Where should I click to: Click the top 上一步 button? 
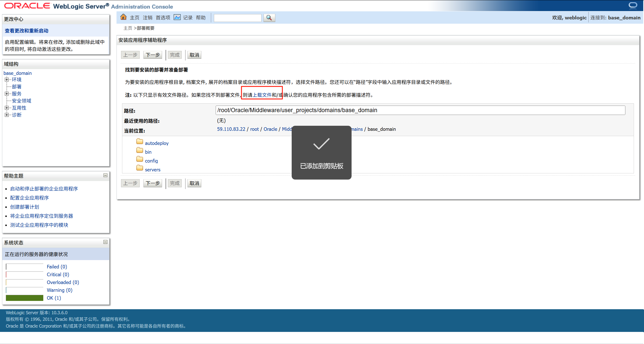click(x=130, y=55)
